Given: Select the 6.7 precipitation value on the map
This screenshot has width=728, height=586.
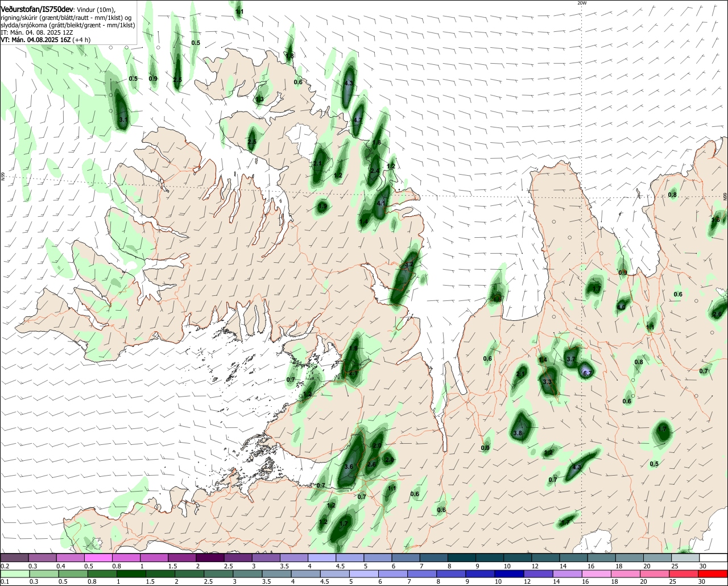Looking at the screenshot, I should [588, 373].
